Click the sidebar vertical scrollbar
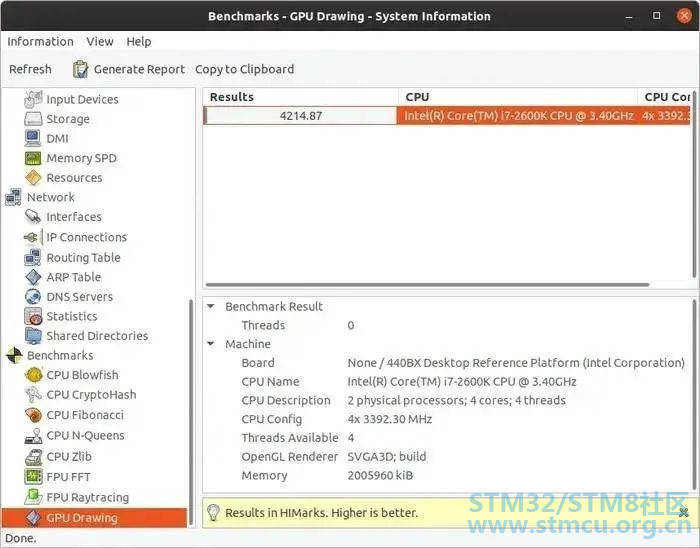The height and width of the screenshot is (548, 700). tap(191, 413)
